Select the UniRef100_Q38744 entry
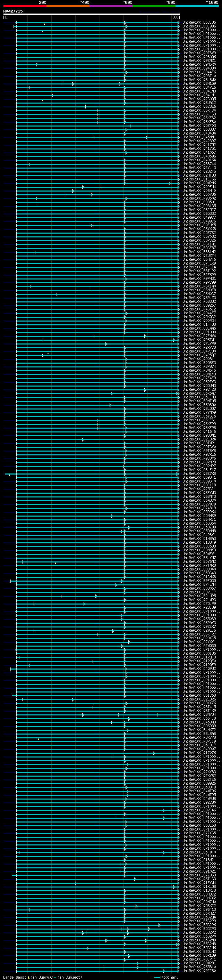Viewport: 222px width, 980px height. (199, 164)
